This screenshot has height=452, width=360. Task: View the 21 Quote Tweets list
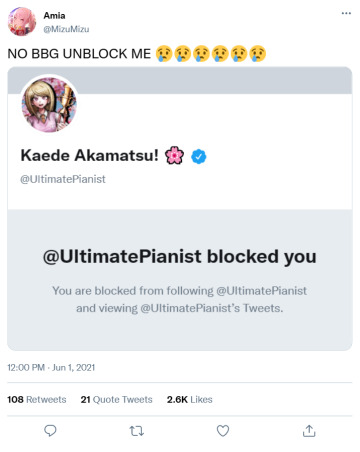(x=116, y=399)
